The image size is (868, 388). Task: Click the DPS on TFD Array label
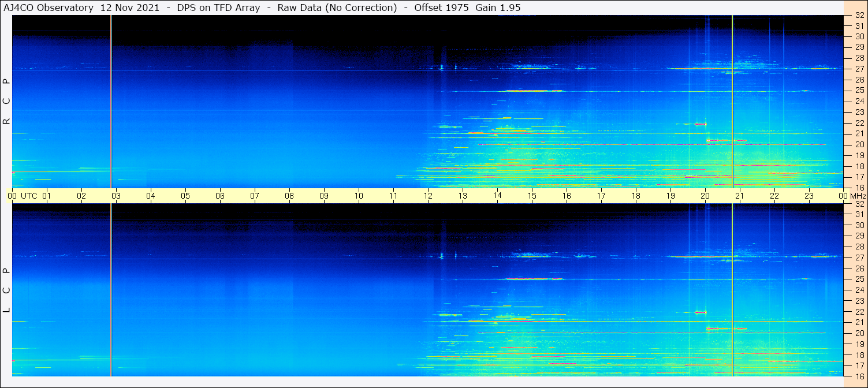(x=218, y=8)
